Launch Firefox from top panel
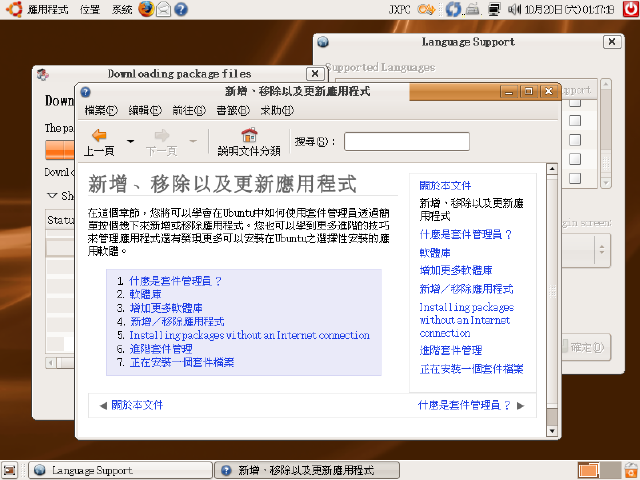 pyautogui.click(x=146, y=9)
